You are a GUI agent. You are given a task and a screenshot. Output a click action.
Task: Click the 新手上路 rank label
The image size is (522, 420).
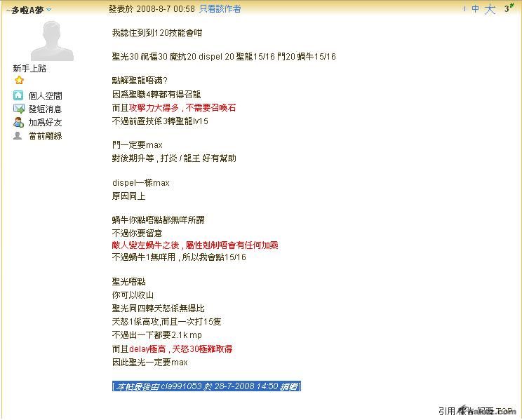coord(29,69)
